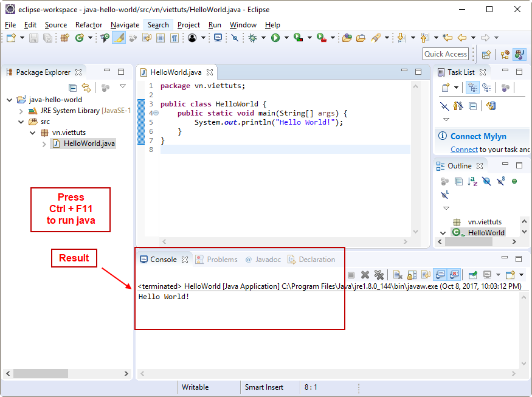Select HelloWorld class in Outline view

tap(478, 232)
